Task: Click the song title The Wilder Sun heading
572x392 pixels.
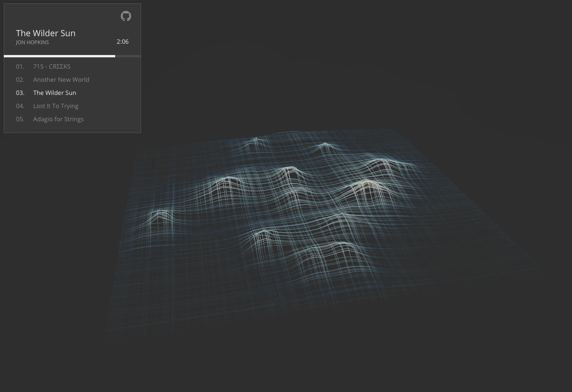Action: [46, 33]
